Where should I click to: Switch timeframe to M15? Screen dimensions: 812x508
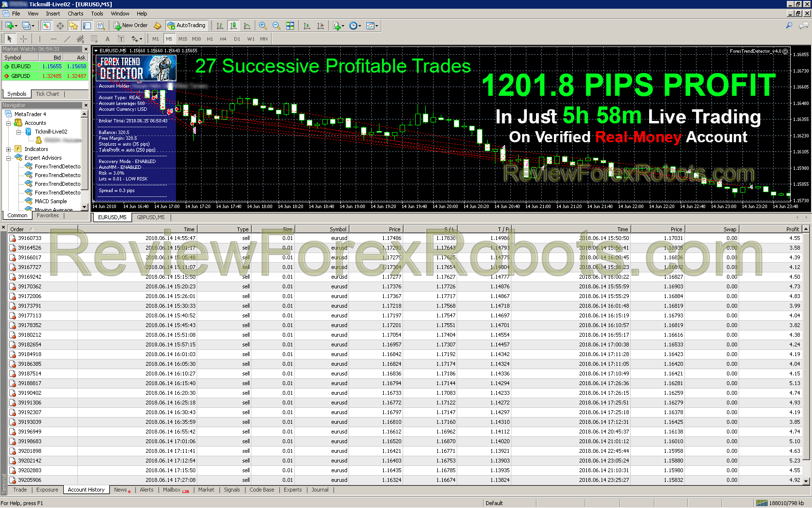click(x=183, y=39)
